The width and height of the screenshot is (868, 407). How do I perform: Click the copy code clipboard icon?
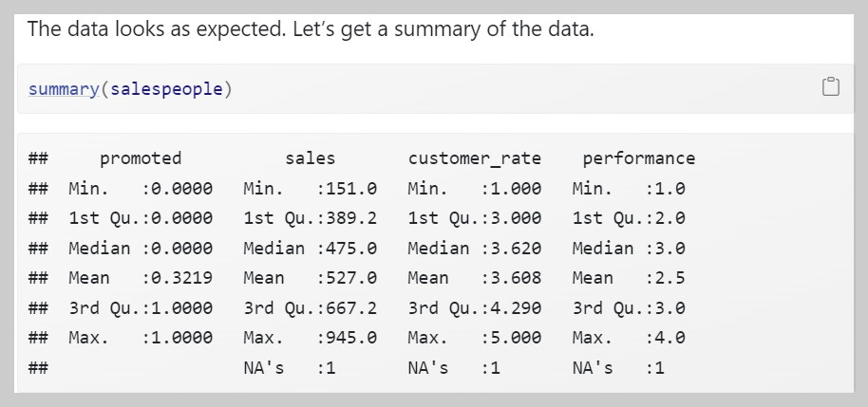click(x=830, y=88)
